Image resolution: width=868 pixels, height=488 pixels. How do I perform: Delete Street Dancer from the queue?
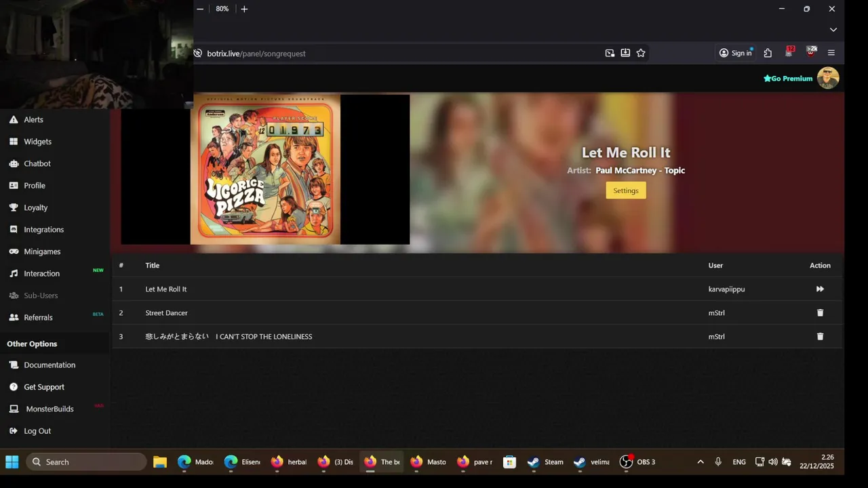click(x=820, y=313)
